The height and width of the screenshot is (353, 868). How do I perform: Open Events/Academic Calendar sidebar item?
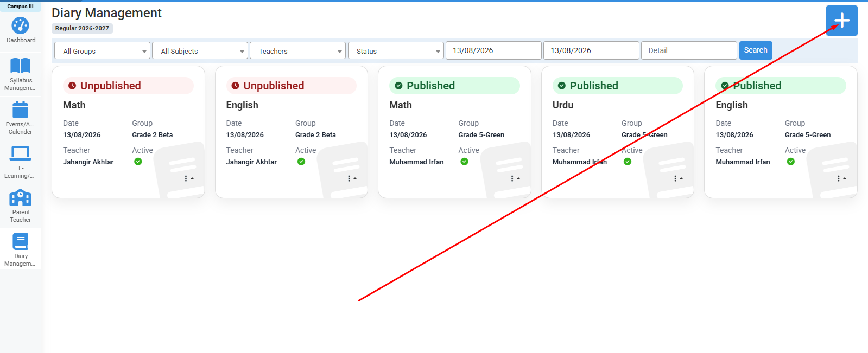tap(21, 118)
